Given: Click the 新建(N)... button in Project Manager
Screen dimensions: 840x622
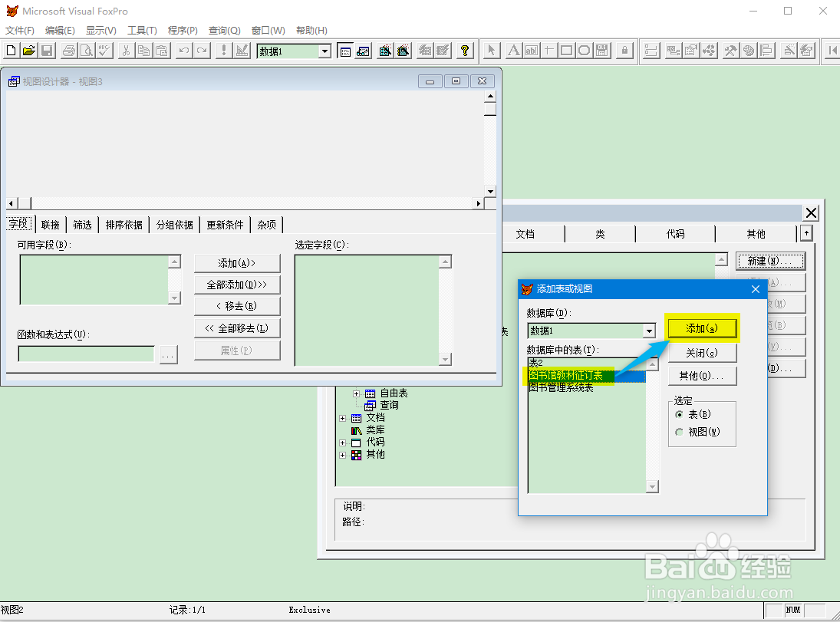Looking at the screenshot, I should pyautogui.click(x=770, y=261).
